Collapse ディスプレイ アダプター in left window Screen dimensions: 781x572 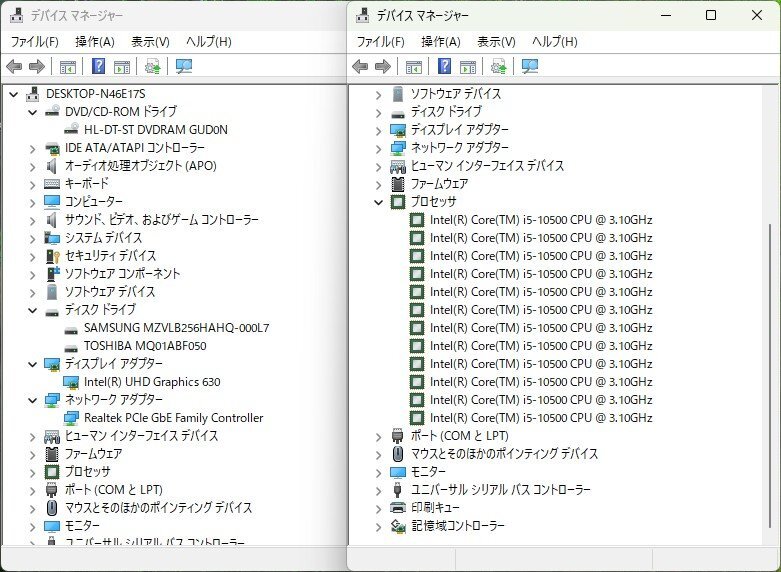(x=32, y=364)
